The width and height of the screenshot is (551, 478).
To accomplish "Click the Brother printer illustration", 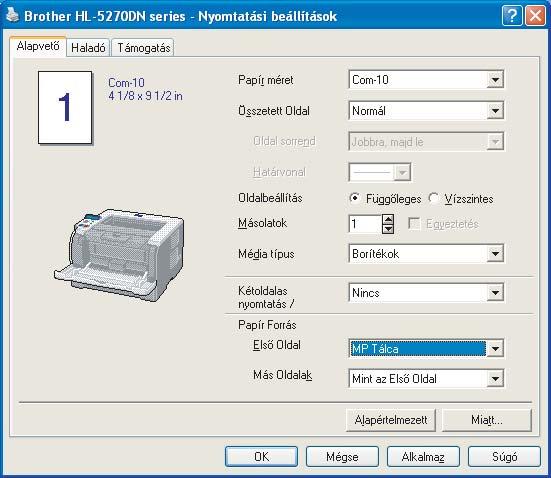I will [x=119, y=254].
